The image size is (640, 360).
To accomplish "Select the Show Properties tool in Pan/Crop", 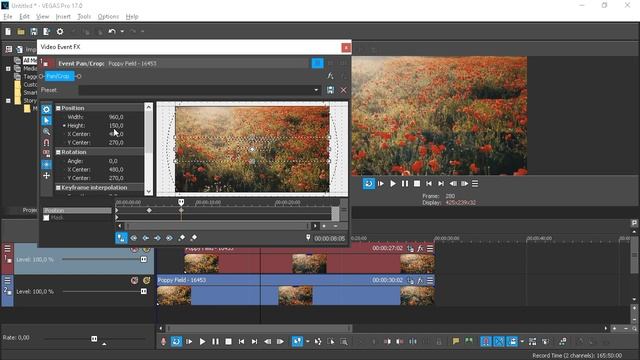I will [x=46, y=109].
